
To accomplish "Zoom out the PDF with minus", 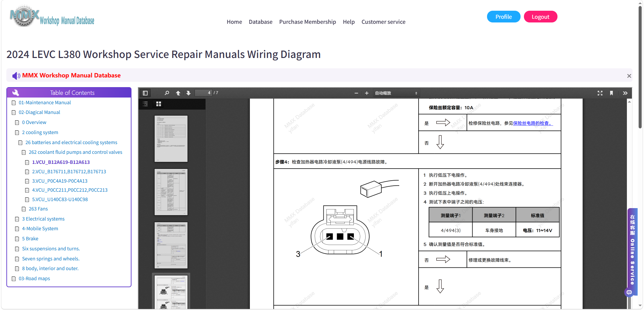I will click(x=356, y=93).
